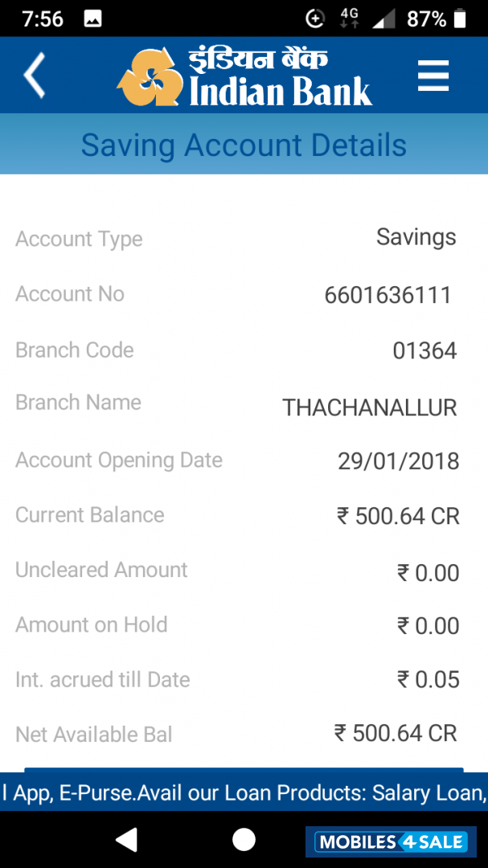Viewport: 488px width, 868px height.
Task: Select the account number 6601636111
Action: (388, 296)
